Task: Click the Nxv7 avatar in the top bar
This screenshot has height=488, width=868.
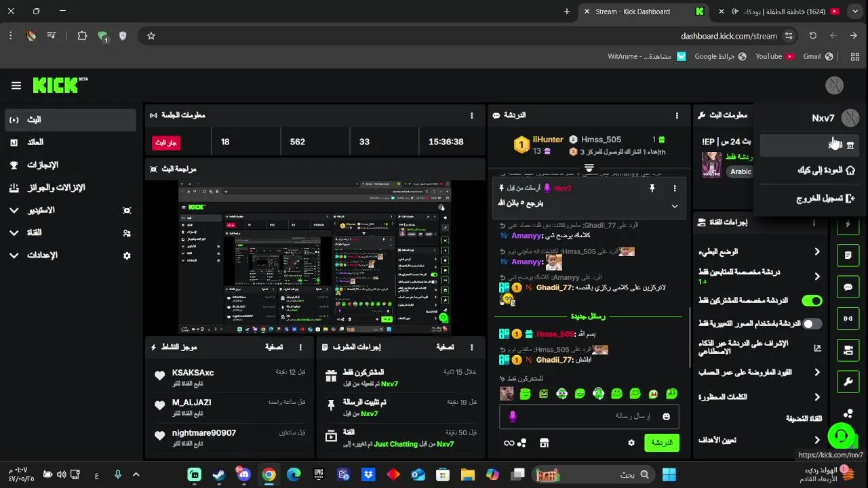Action: [x=834, y=85]
